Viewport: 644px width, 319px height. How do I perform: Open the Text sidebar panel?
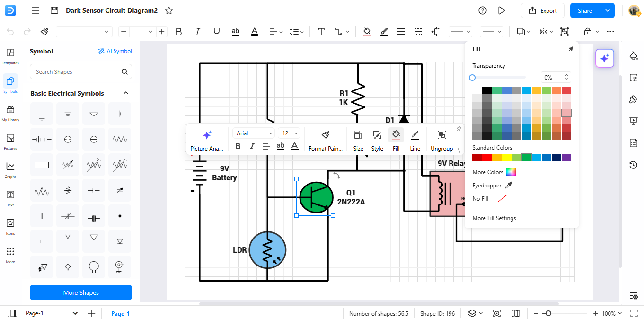(10, 198)
